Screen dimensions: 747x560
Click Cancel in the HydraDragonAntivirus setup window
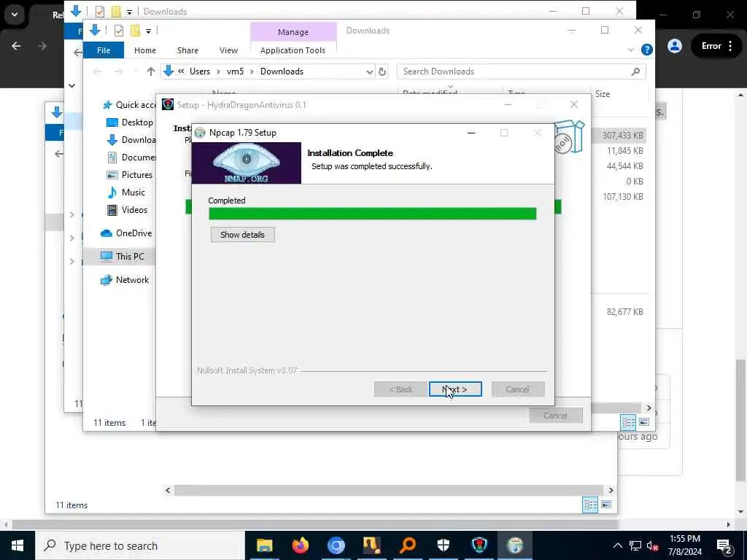point(556,415)
